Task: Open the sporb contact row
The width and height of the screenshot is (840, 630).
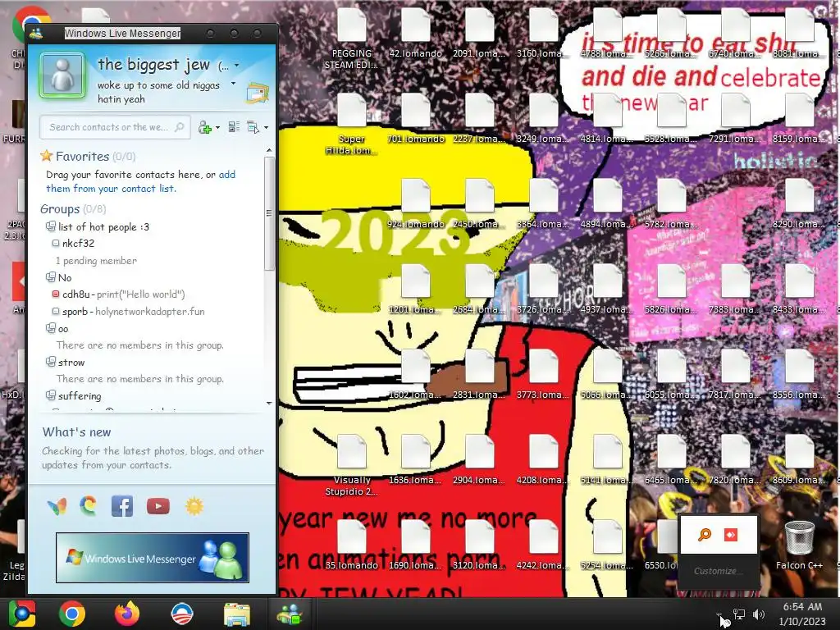Action: coord(133,311)
